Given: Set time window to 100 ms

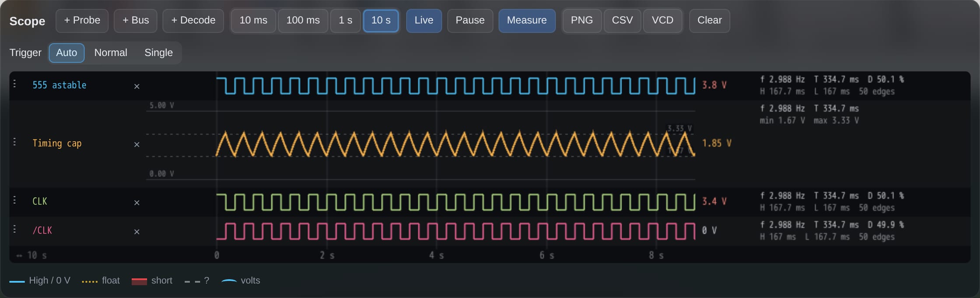Looking at the screenshot, I should pyautogui.click(x=303, y=21).
